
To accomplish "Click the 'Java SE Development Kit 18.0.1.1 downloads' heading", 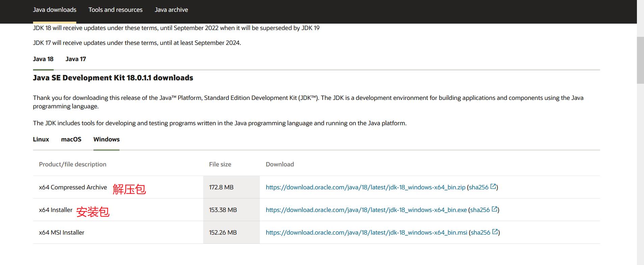I will pos(113,78).
